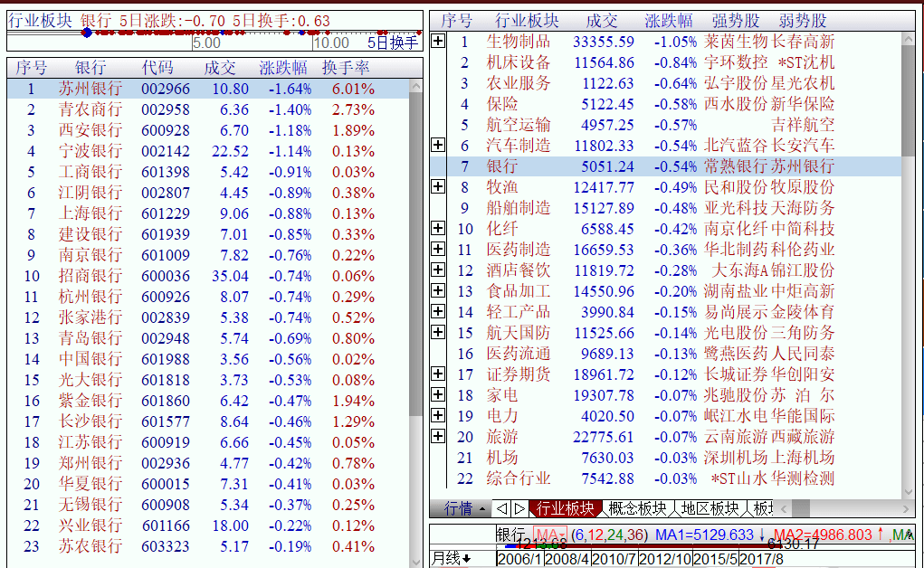Expand the 牧渔 industry row
This screenshot has height=568, width=924.
pyautogui.click(x=438, y=187)
